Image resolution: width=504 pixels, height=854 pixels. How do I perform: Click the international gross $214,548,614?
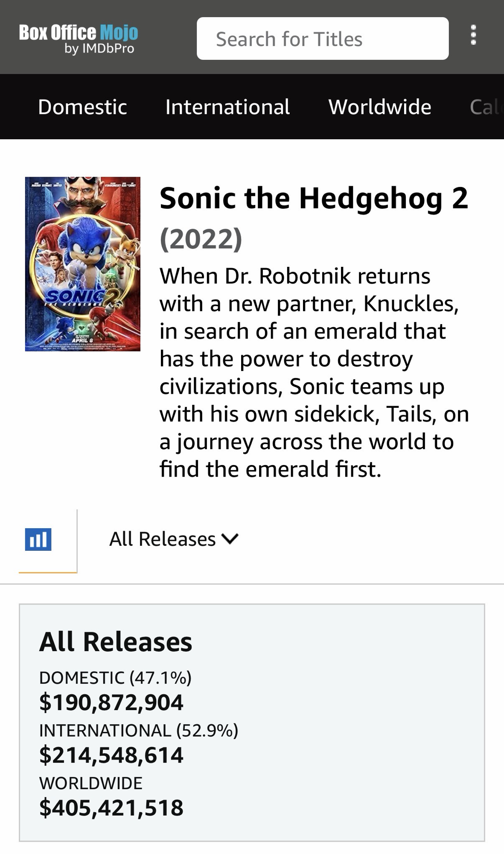pos(111,755)
